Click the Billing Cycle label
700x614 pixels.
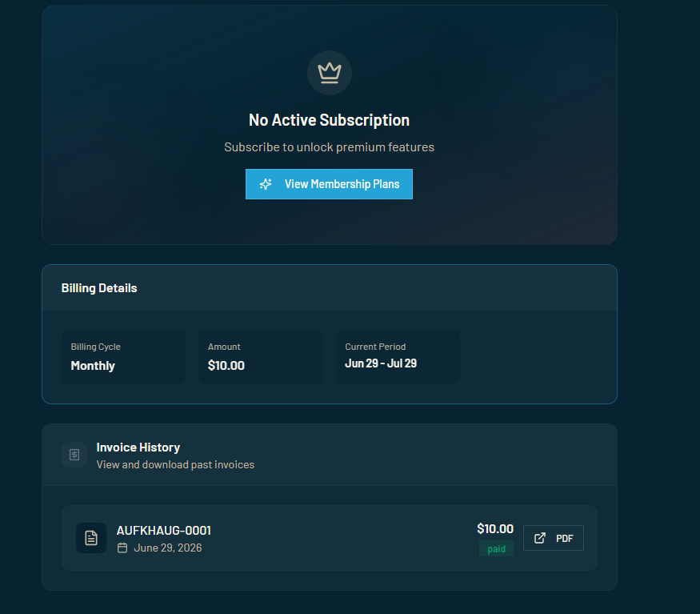click(95, 347)
